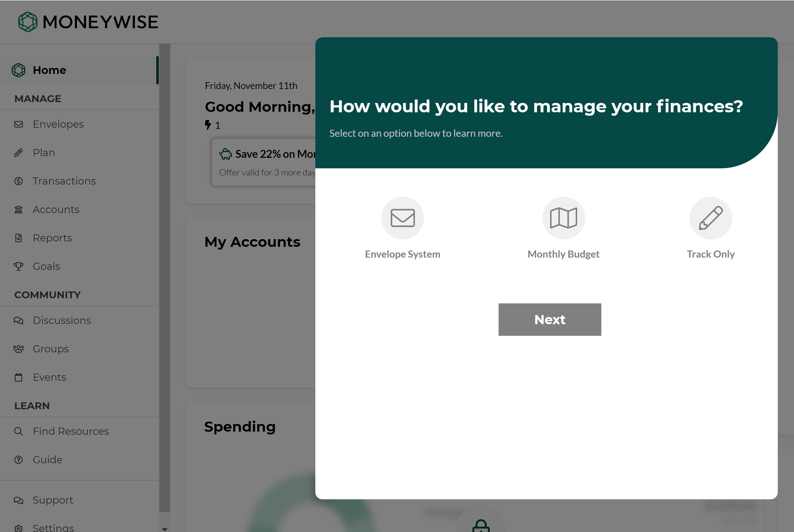The image size is (794, 532).
Task: Click the Support chat icon in sidebar
Action: pyautogui.click(x=18, y=500)
